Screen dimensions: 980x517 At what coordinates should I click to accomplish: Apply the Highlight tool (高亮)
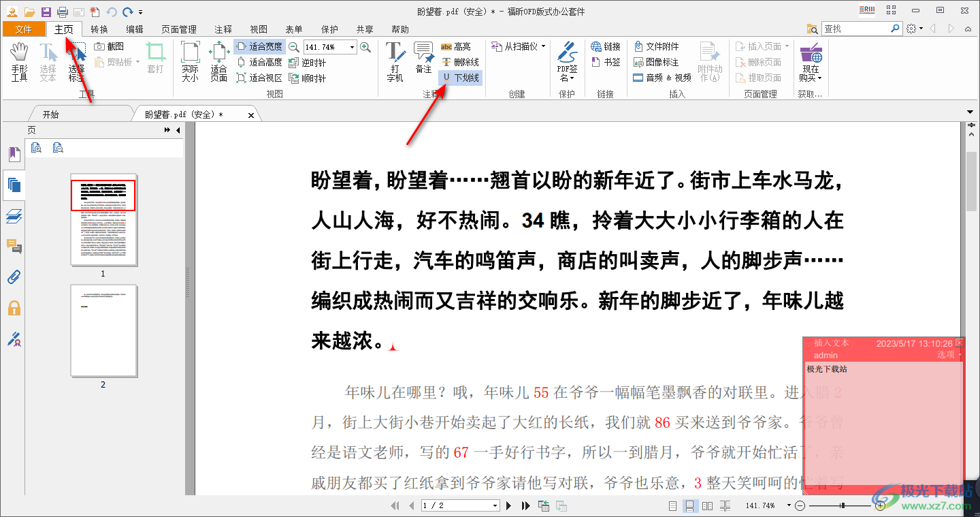(455, 46)
